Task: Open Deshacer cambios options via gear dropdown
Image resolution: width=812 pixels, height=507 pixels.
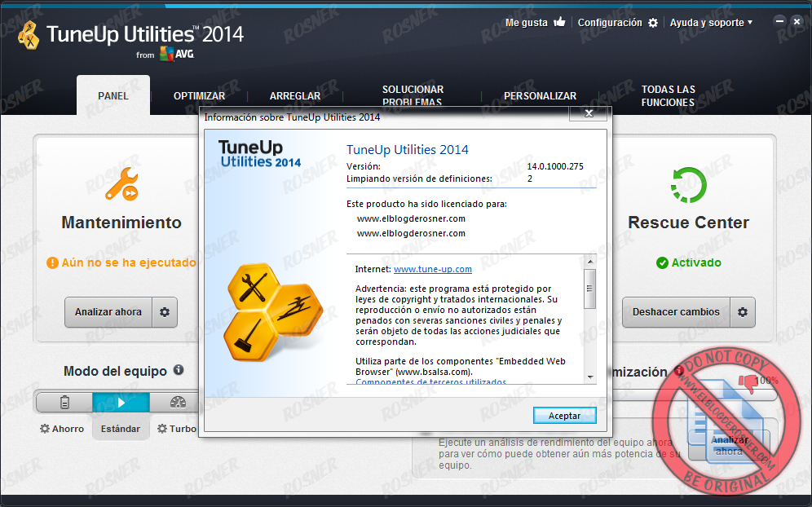Action: click(742, 312)
